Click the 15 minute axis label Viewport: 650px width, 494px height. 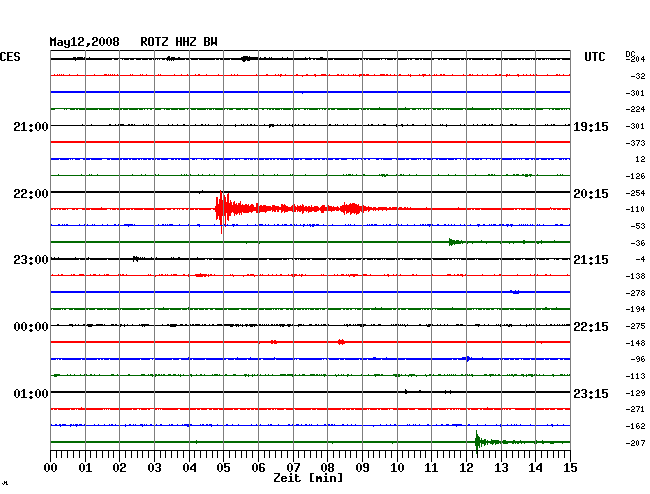click(570, 467)
